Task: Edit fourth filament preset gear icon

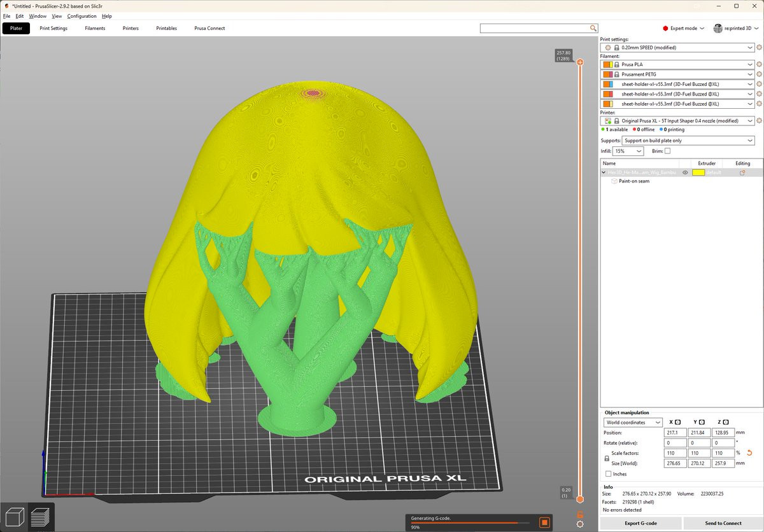Action: pos(759,94)
